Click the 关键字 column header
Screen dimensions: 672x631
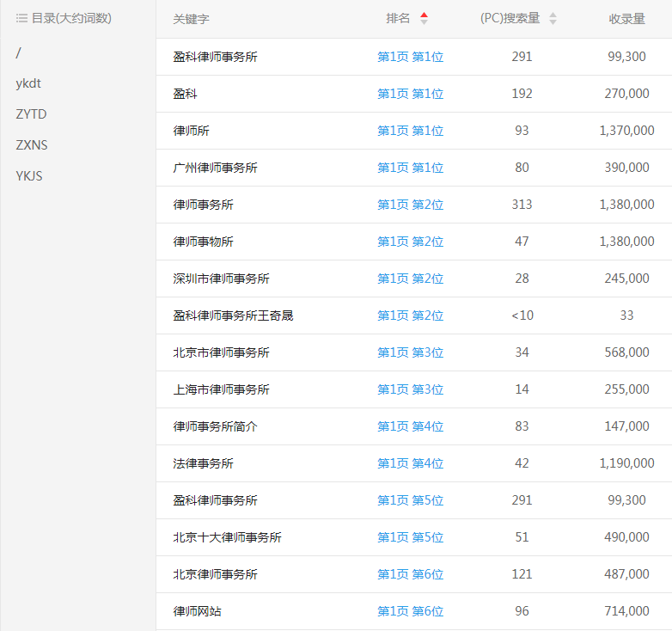pos(191,19)
